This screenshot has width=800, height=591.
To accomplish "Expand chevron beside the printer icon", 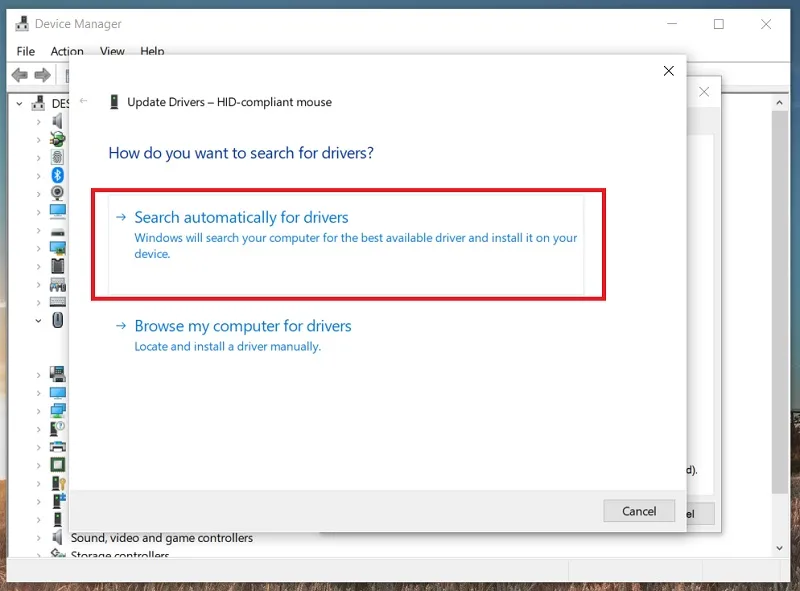I will click(x=38, y=448).
